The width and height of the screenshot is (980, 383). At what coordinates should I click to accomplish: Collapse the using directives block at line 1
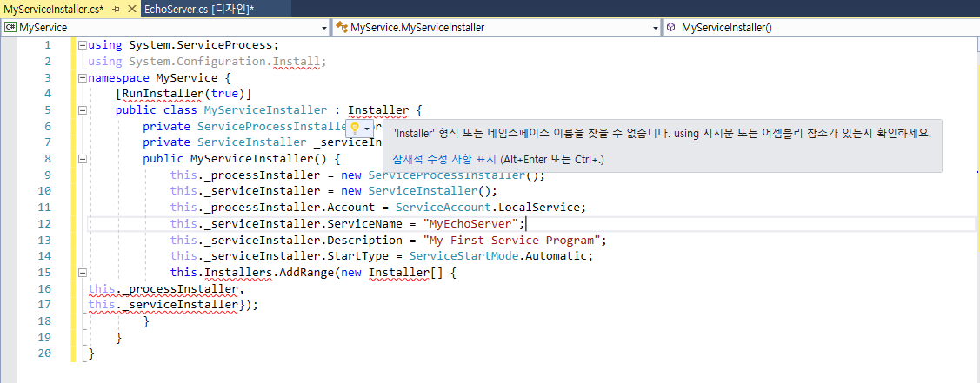click(x=83, y=45)
